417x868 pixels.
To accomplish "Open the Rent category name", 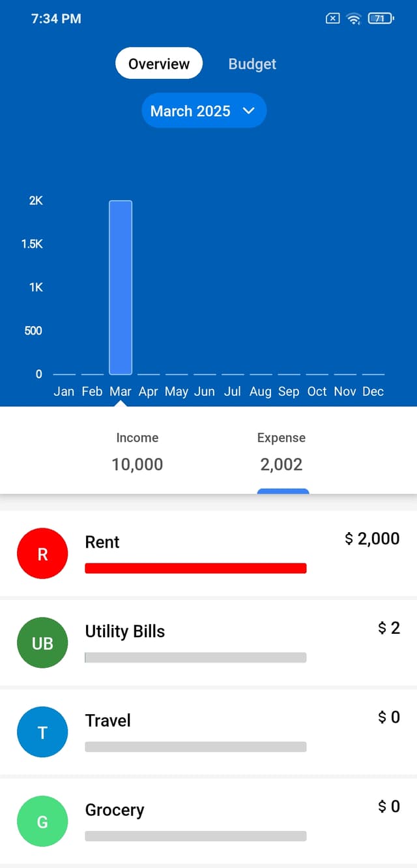I will 102,542.
